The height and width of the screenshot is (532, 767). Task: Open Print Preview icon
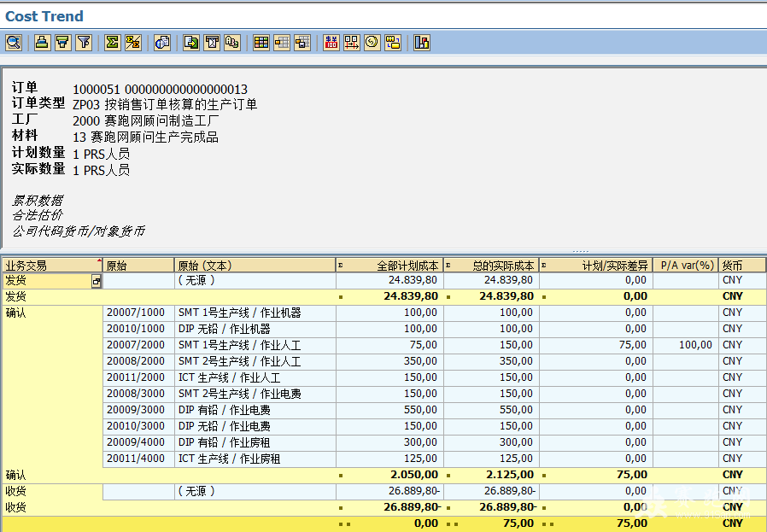pyautogui.click(x=162, y=43)
